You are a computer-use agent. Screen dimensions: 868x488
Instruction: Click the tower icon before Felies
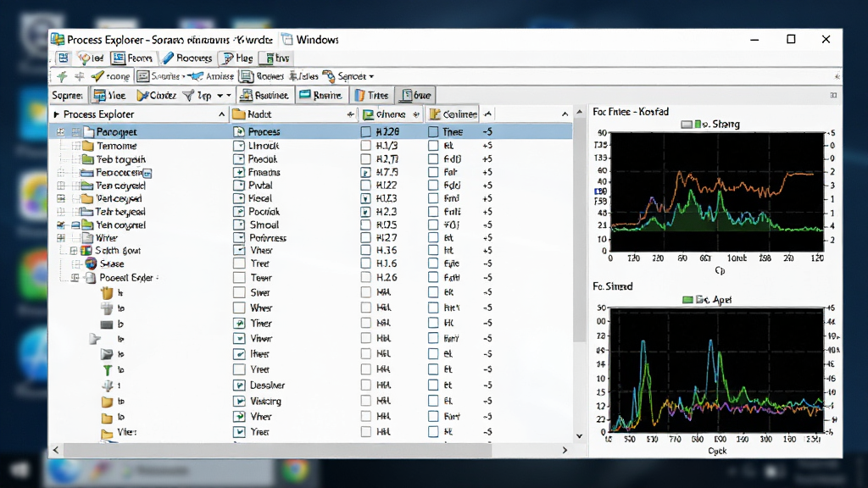[294, 76]
